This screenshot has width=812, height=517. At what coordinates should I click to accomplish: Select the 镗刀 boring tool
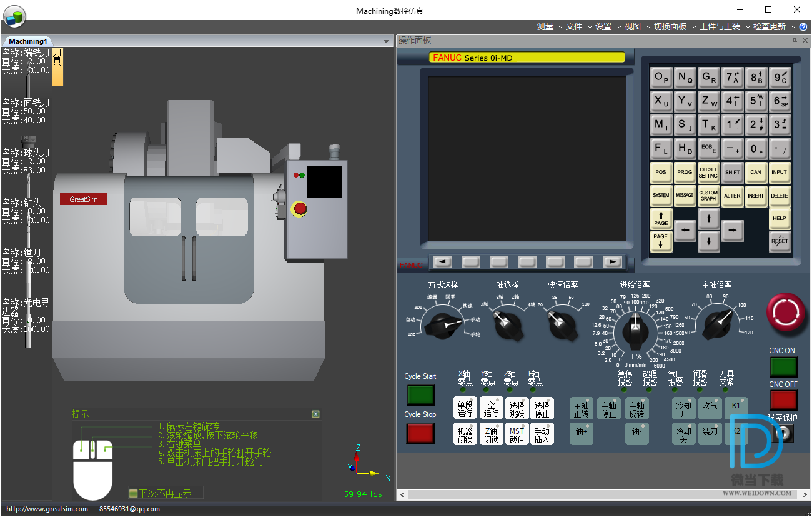[x=26, y=261]
